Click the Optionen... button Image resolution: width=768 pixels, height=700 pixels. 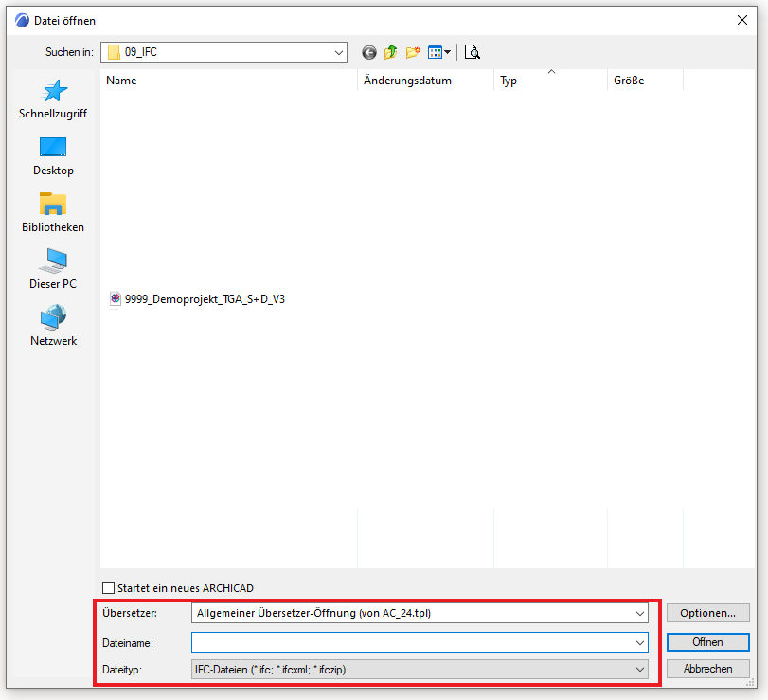pyautogui.click(x=707, y=613)
